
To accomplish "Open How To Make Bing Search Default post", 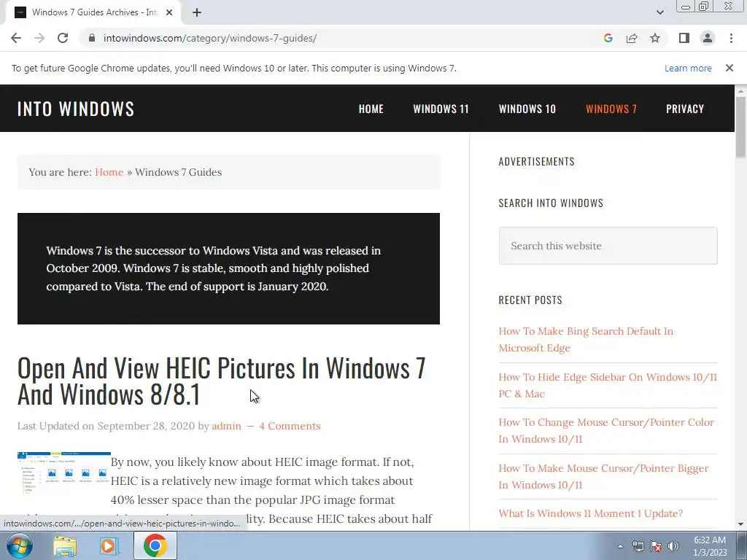I will [x=586, y=340].
